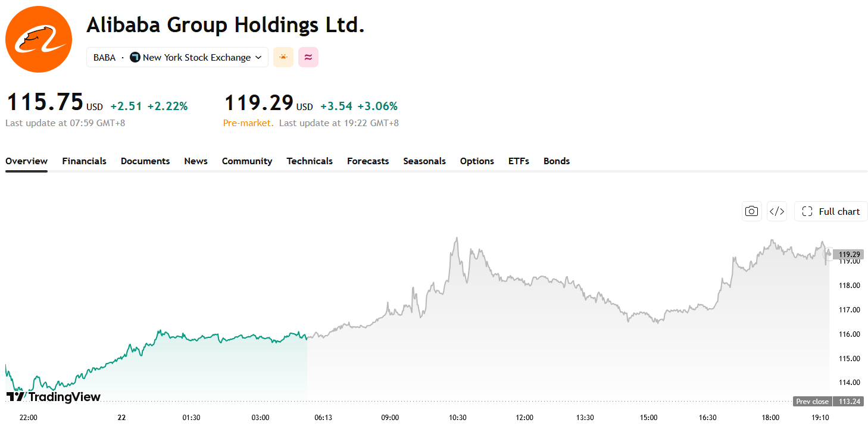Click the 09:00 time axis label
The image size is (868, 429).
pyautogui.click(x=390, y=418)
